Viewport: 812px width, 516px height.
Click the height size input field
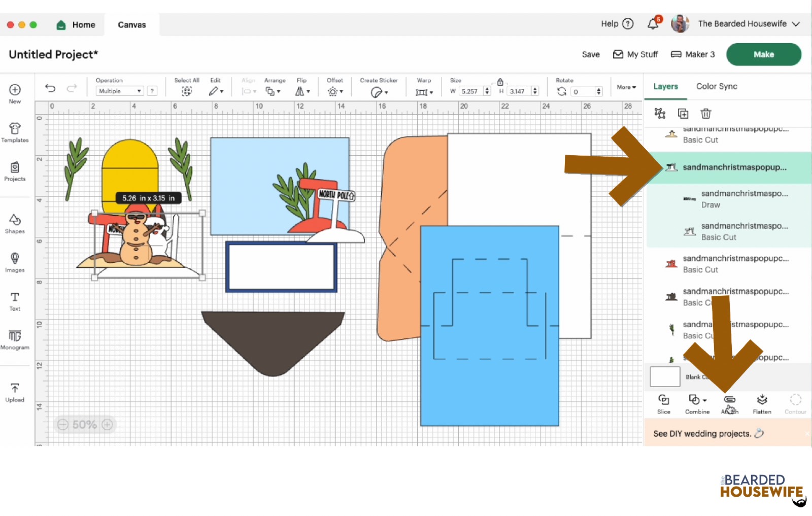[518, 91]
